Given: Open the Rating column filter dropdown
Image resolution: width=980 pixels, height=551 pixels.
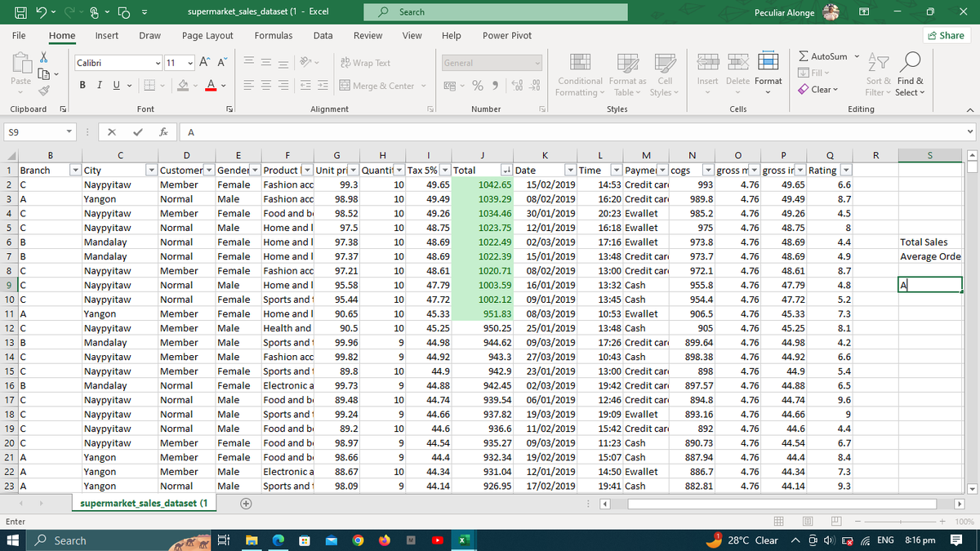Looking at the screenshot, I should [846, 171].
